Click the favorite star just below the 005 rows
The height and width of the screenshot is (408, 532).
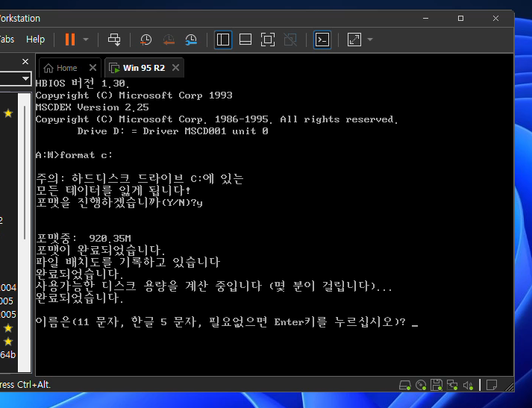[8, 328]
